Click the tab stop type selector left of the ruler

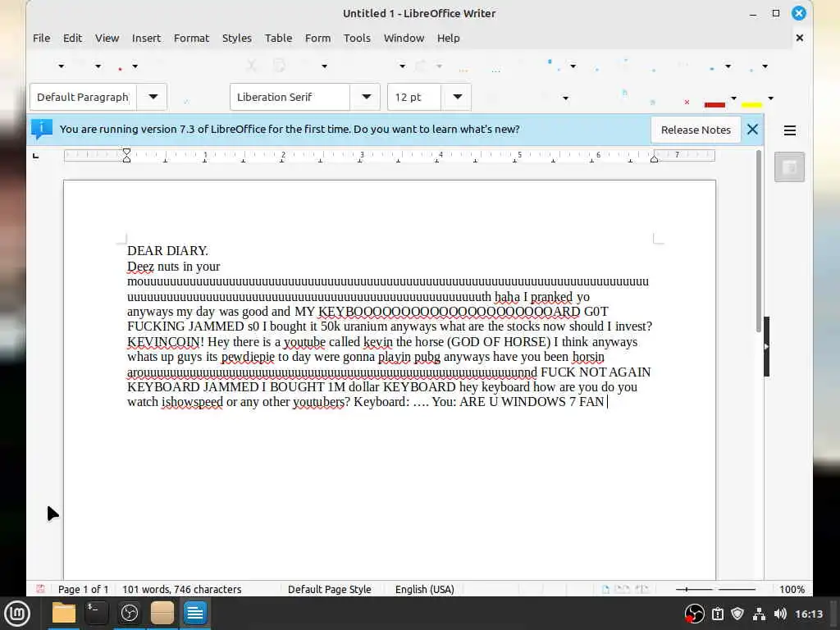coord(36,156)
